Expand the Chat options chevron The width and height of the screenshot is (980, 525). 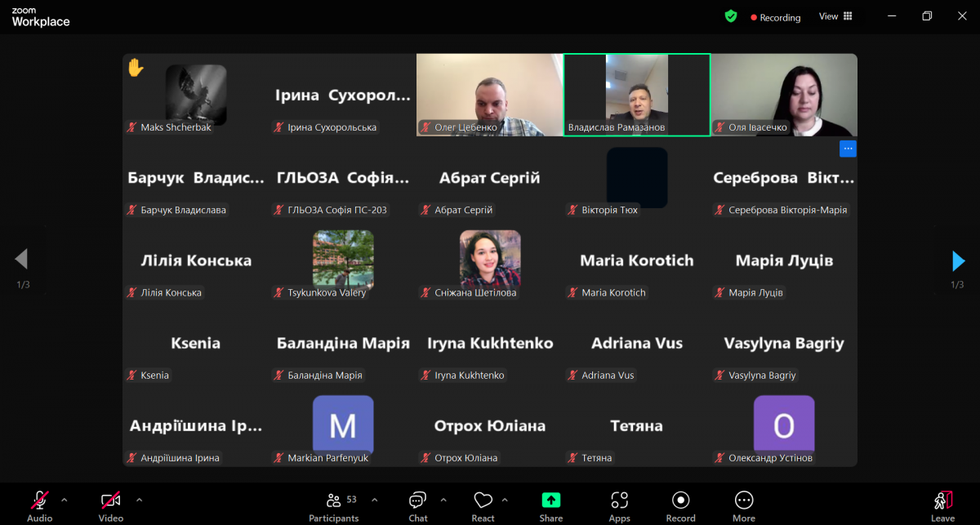click(x=443, y=500)
